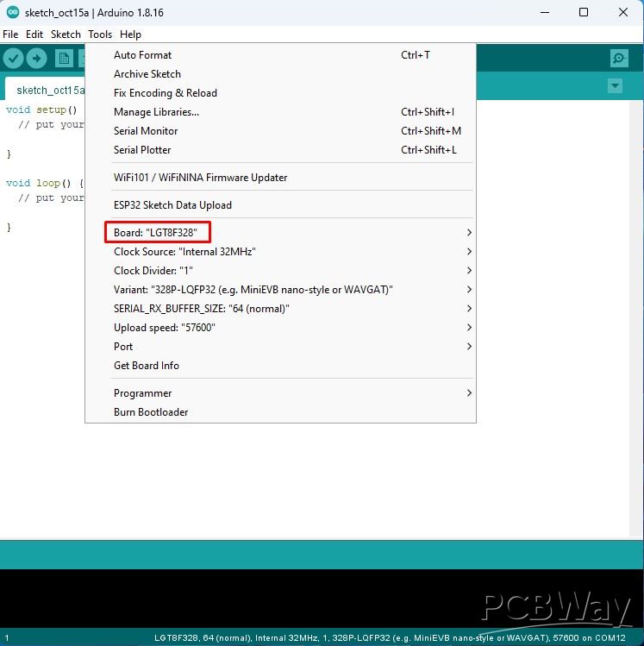Click Burn Bootloader menu item
Screen dimensions: 644x646
coord(151,412)
